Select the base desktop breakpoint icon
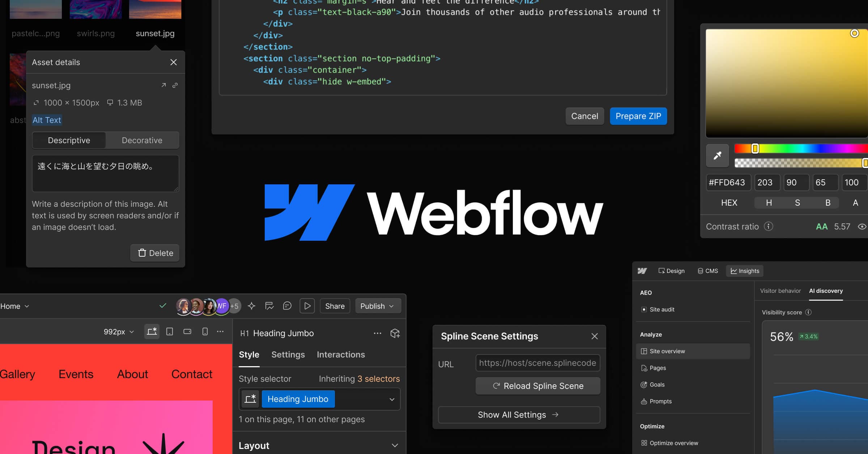This screenshot has height=454, width=868. pyautogui.click(x=152, y=331)
